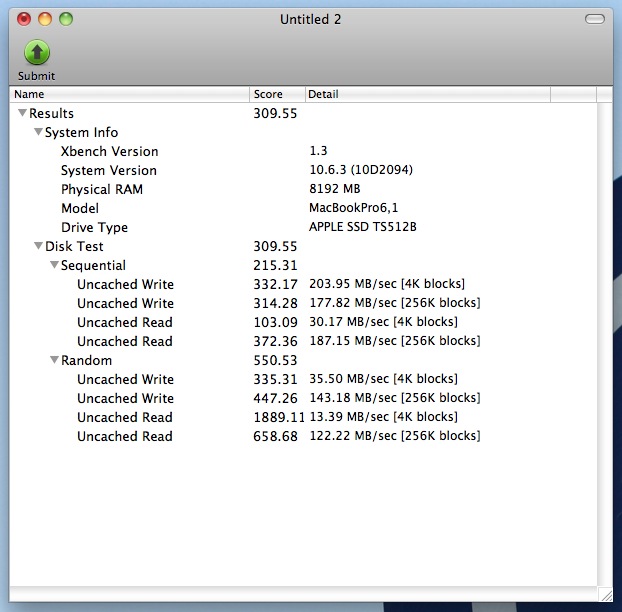
Task: Click the Submit label under the toolbar icon
Action: click(36, 76)
